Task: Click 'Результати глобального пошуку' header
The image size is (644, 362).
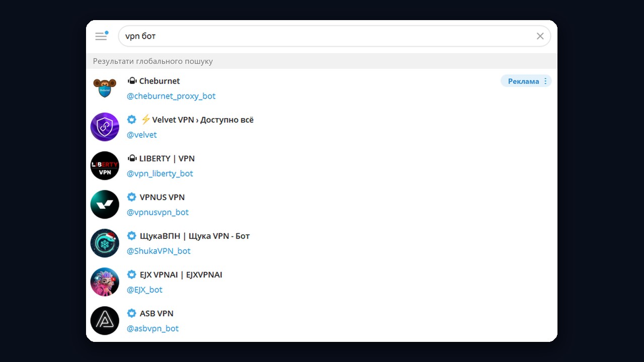Action: click(153, 61)
